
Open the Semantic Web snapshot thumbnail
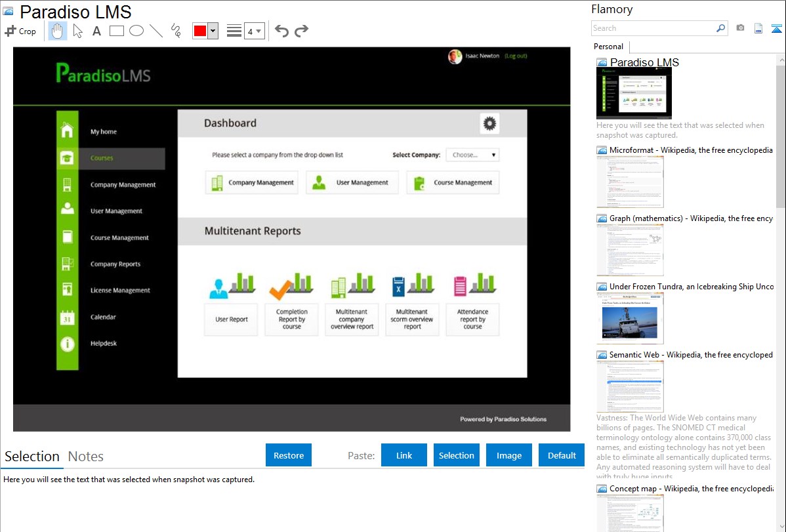click(x=630, y=386)
